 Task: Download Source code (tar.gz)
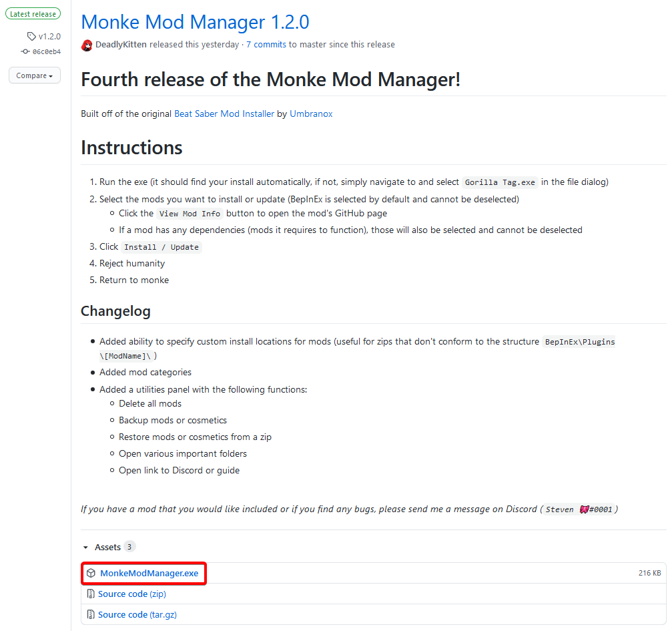pos(137,615)
